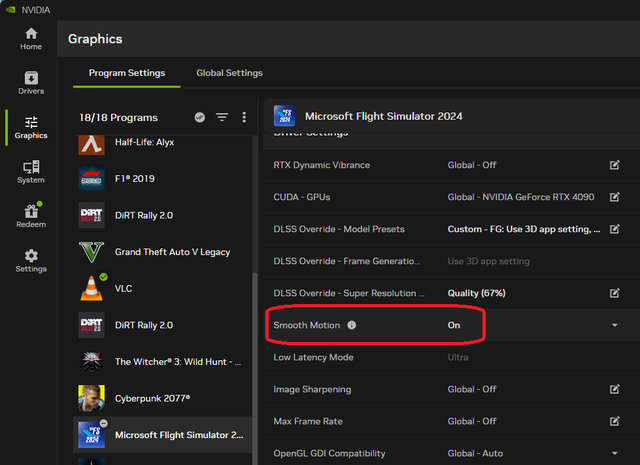Edit Max Frame Rate setting
This screenshot has height=465, width=640.
(x=615, y=421)
